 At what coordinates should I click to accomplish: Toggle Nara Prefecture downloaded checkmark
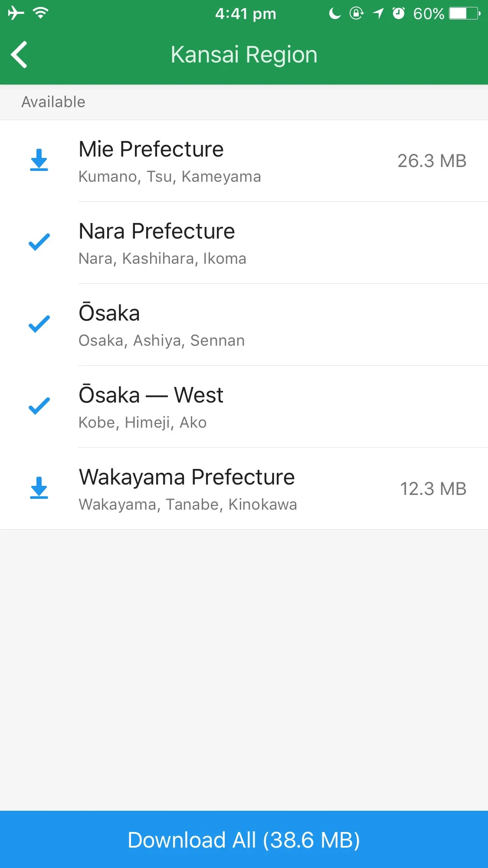coord(39,242)
